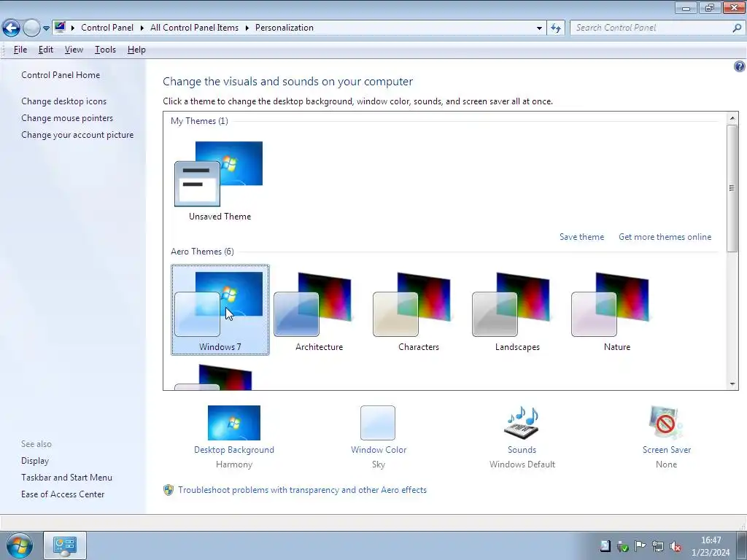Go to Control Panel Home
This screenshot has width=747, height=560.
tap(61, 75)
